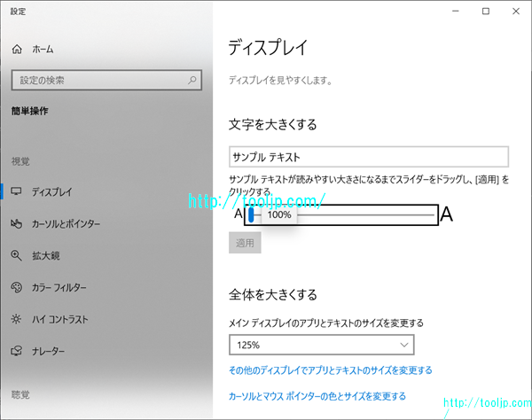Open ホーム in the sidebar
Screen dimensions: 532x420
(x=43, y=50)
